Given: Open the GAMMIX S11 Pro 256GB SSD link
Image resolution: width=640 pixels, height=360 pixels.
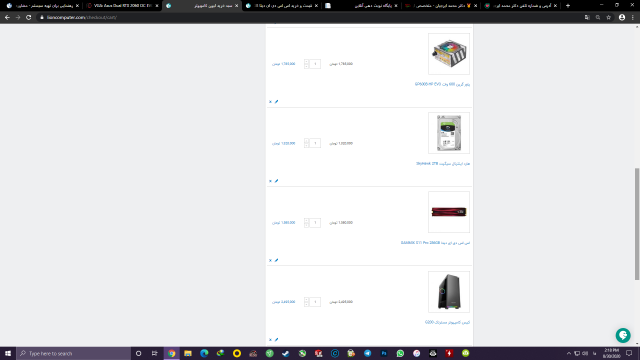Looking at the screenshot, I should (x=435, y=243).
